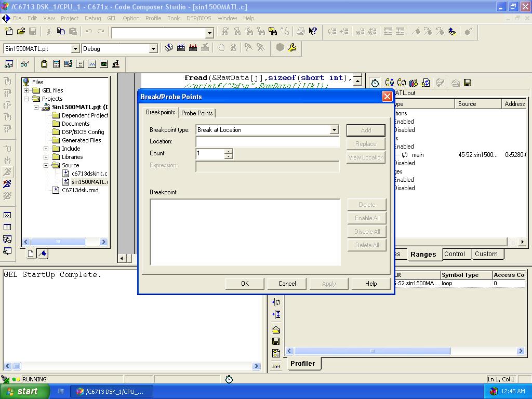Click the house icon beside Profiler panel
The height and width of the screenshot is (399, 532).
tap(276, 329)
